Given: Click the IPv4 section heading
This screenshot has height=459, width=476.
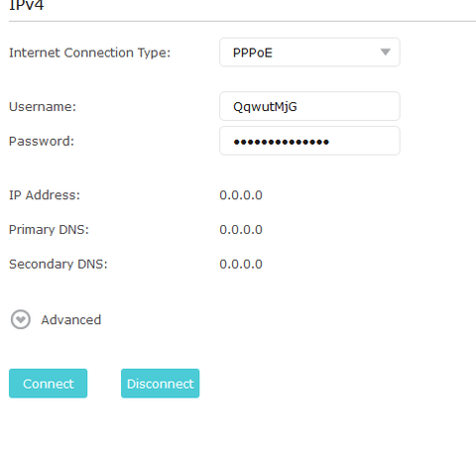Looking at the screenshot, I should coord(27,5).
